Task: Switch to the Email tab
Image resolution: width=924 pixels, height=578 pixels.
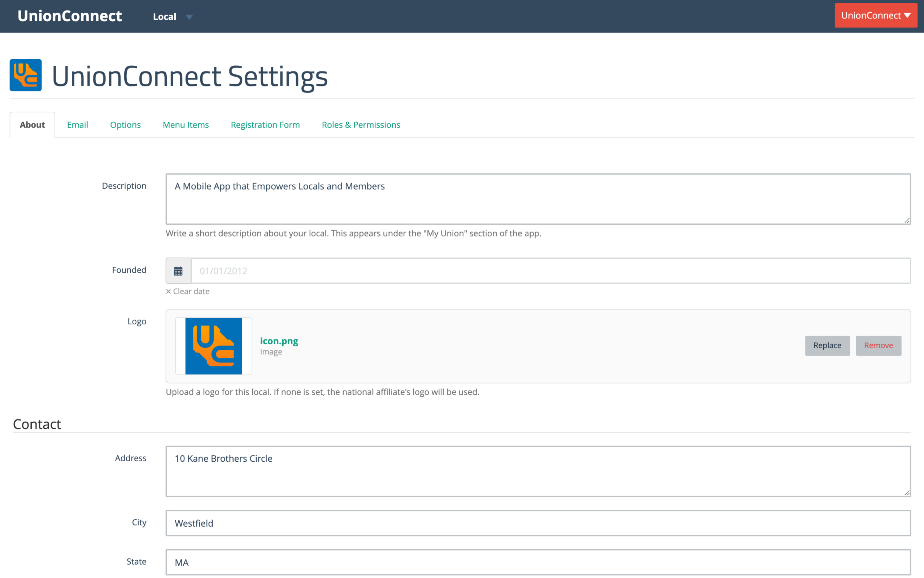Action: (78, 125)
